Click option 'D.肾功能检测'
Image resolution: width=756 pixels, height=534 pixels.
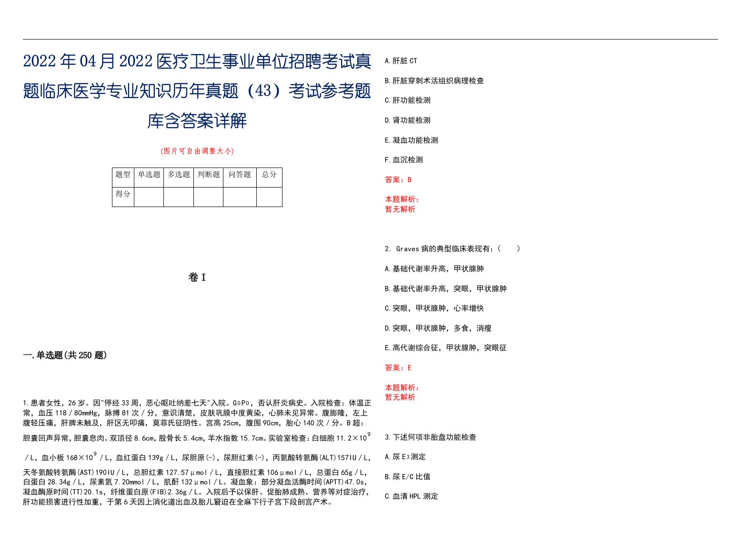point(407,120)
